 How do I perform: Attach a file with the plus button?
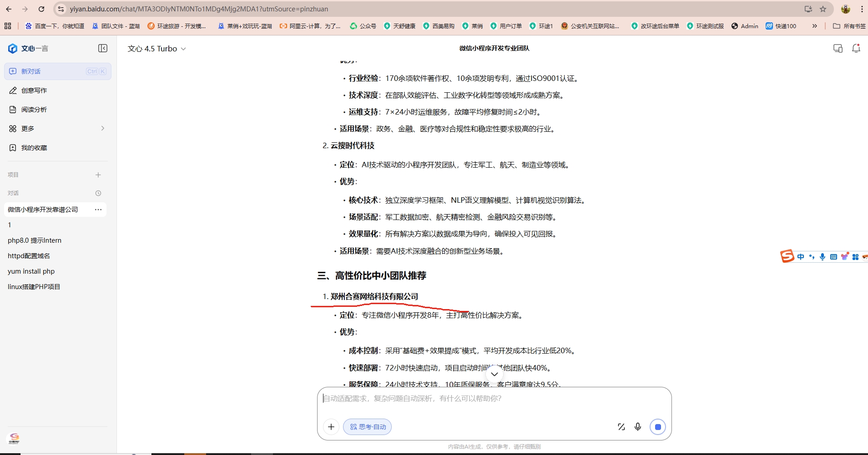coord(331,426)
